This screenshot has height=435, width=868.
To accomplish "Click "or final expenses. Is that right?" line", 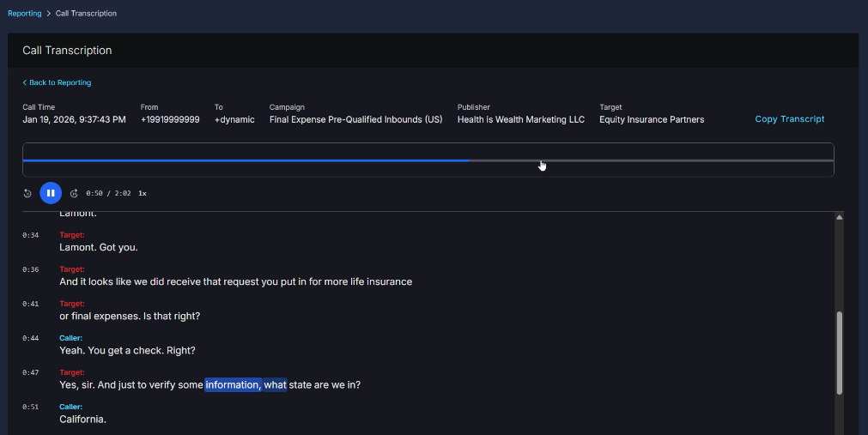I will [x=130, y=316].
